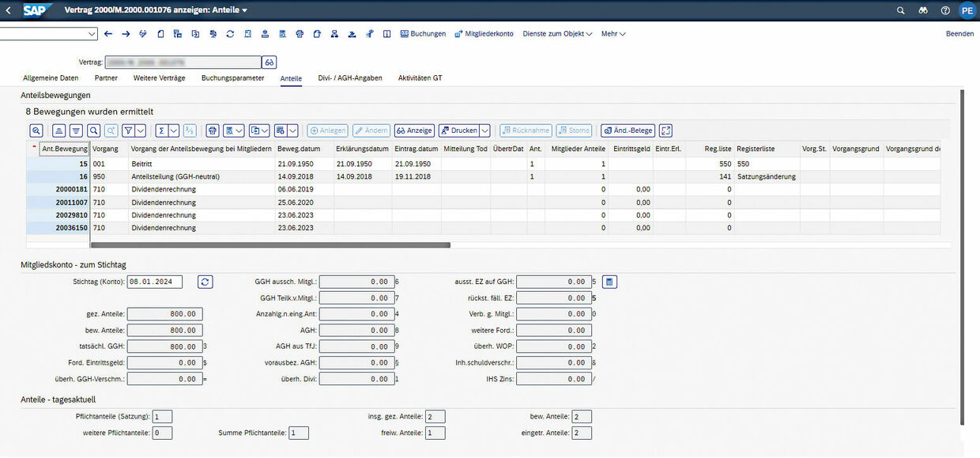Switch to the Buchungsparameter tab
The image size is (980, 458).
[x=232, y=78]
